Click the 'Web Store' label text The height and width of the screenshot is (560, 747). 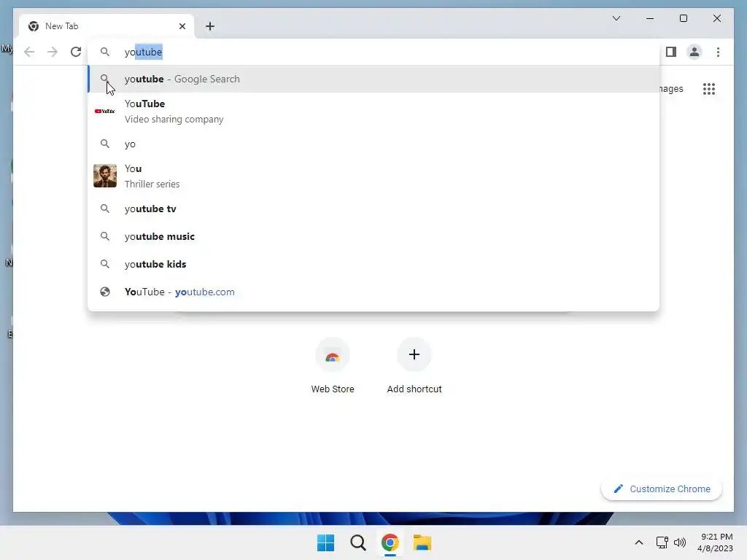click(x=333, y=389)
